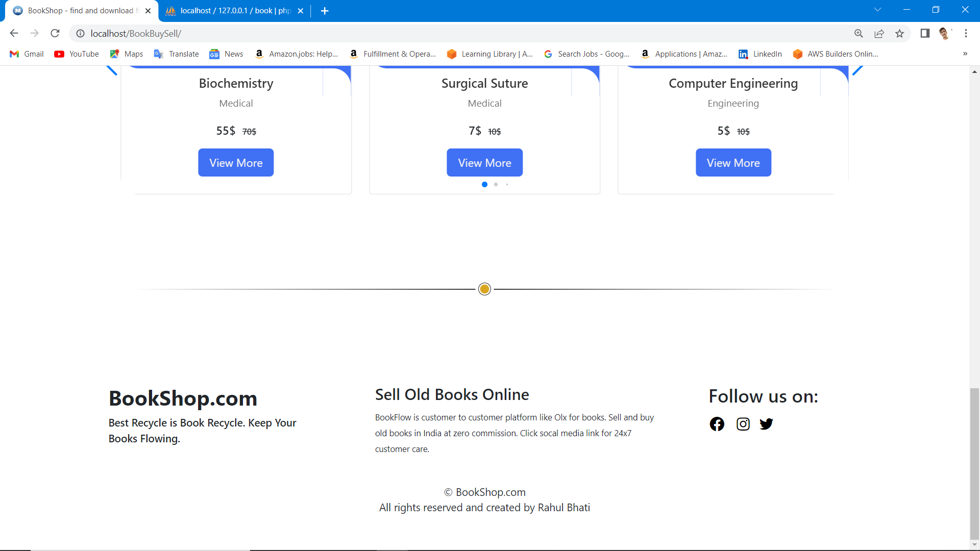
Task: Open the Facebook social icon
Action: (x=717, y=424)
